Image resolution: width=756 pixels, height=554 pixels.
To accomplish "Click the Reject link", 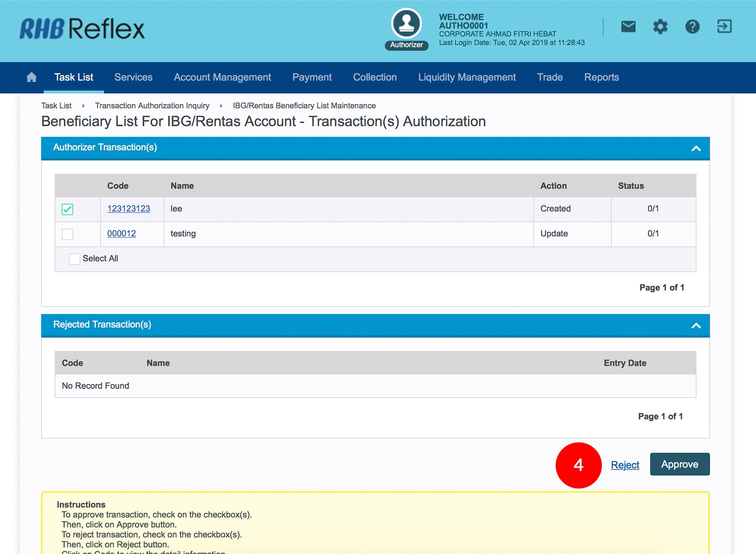I will point(625,465).
